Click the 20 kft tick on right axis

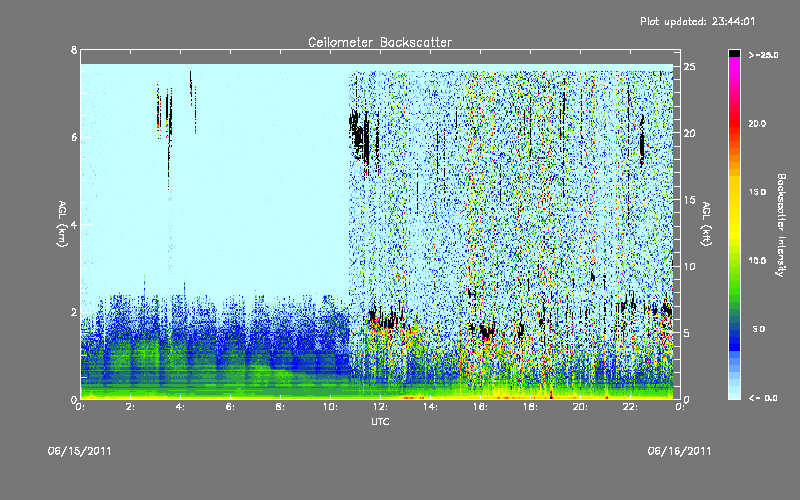[x=689, y=133]
